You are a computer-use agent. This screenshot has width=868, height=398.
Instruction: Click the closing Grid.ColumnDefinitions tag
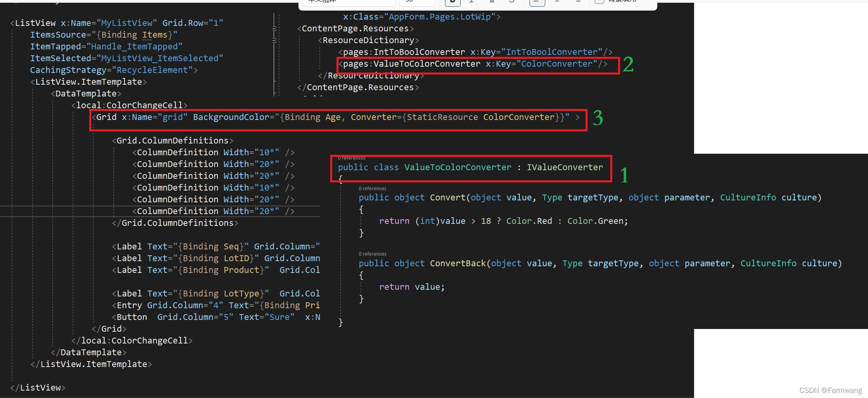pyautogui.click(x=175, y=223)
